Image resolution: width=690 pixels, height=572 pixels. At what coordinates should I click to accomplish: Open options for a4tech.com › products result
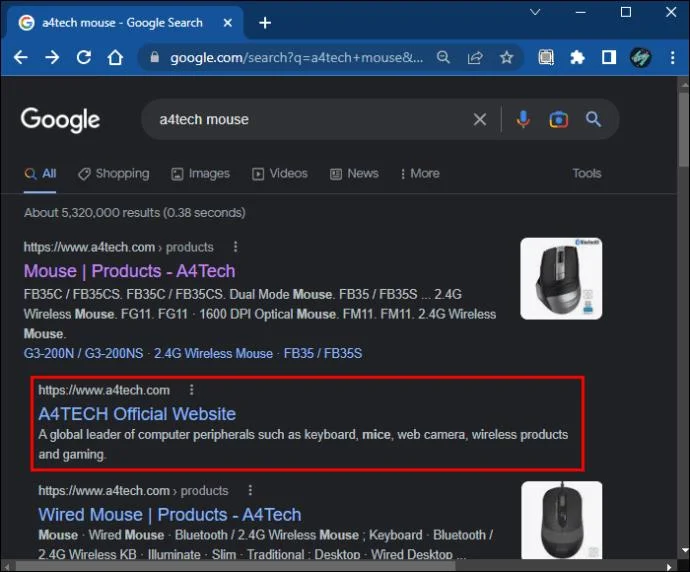pos(235,247)
